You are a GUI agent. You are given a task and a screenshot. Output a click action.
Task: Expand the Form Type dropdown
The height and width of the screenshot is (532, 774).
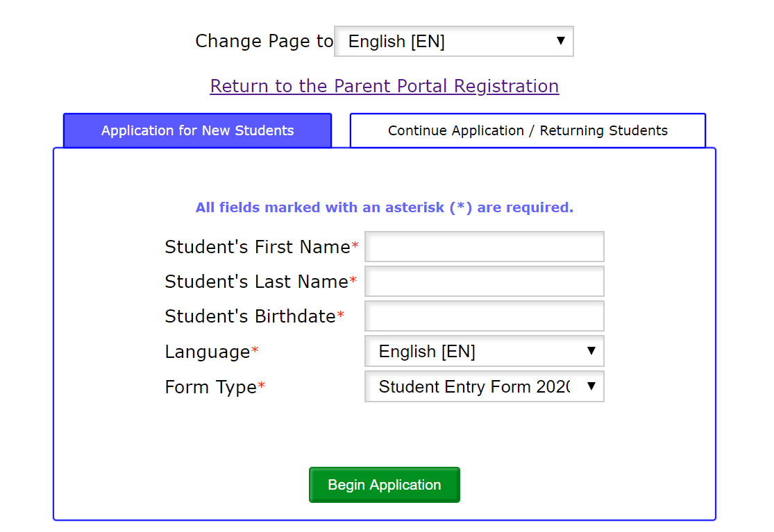pos(484,386)
